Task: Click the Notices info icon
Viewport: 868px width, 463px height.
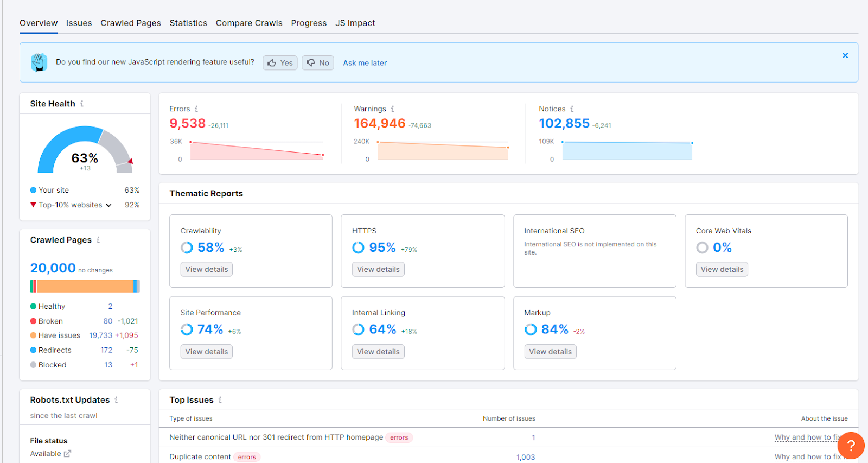Action: pos(572,109)
